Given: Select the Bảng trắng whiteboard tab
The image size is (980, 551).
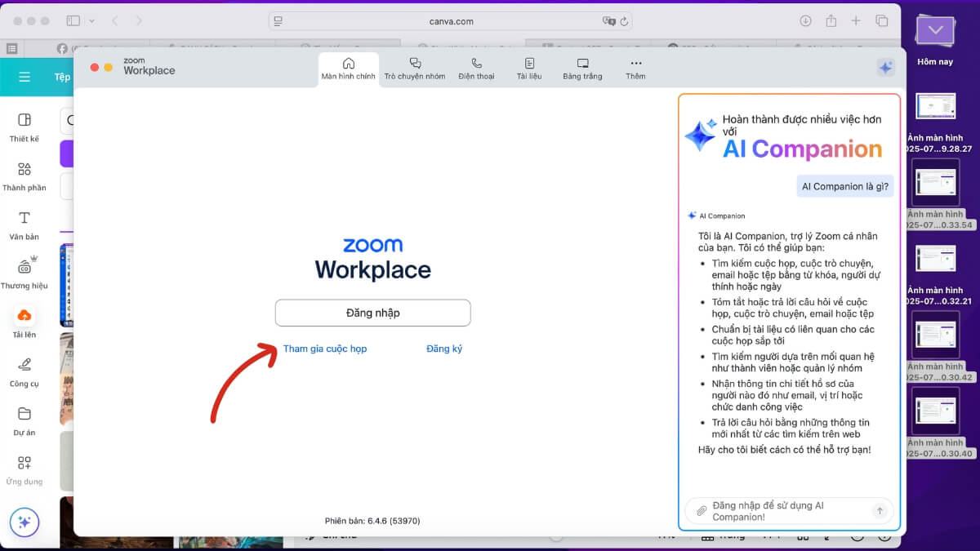Looking at the screenshot, I should click(582, 69).
